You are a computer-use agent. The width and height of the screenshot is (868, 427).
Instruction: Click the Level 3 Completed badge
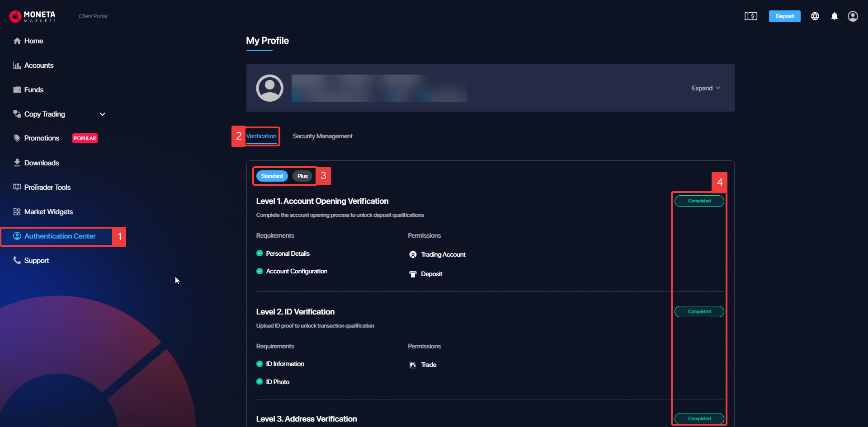point(699,418)
